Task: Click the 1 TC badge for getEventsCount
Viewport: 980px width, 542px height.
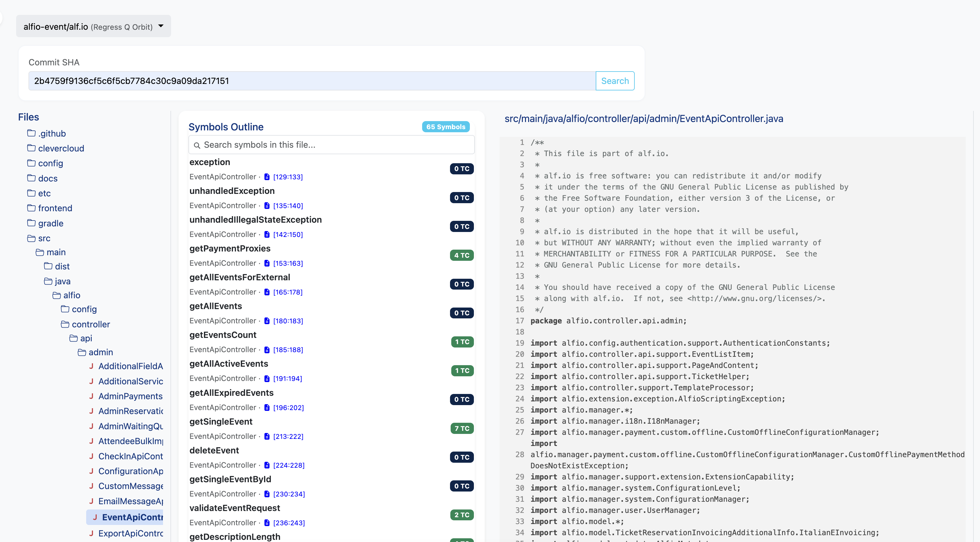Action: click(462, 342)
